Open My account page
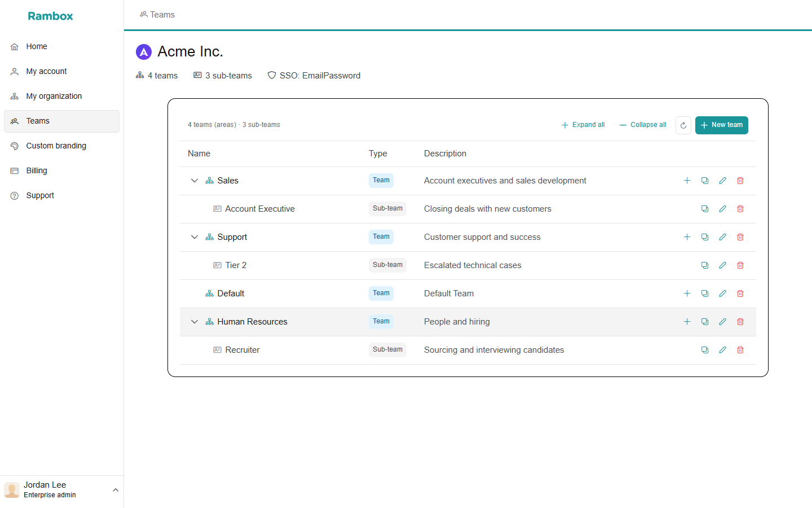Screen dimensions: 812x508 (x=62, y=72)
